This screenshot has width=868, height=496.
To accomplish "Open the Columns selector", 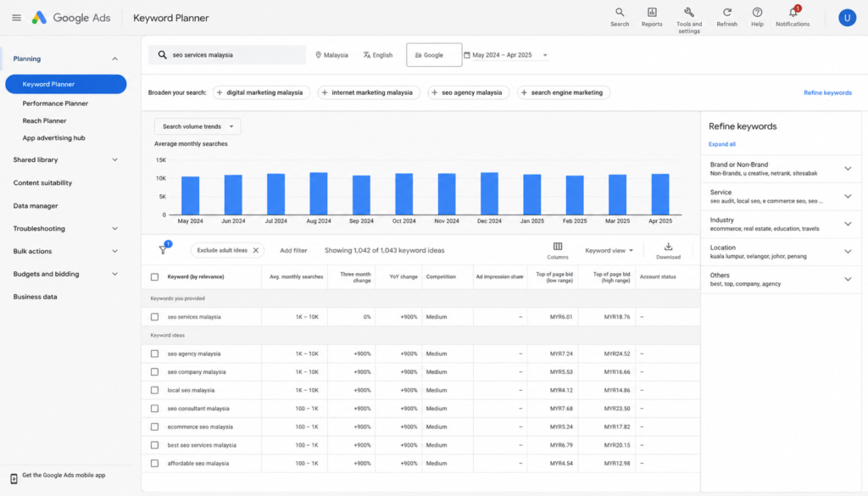I will tap(558, 250).
